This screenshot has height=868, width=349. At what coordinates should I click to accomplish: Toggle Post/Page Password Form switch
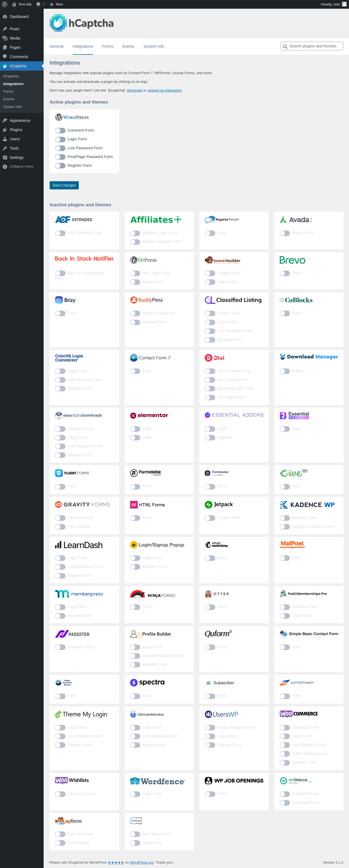60,157
